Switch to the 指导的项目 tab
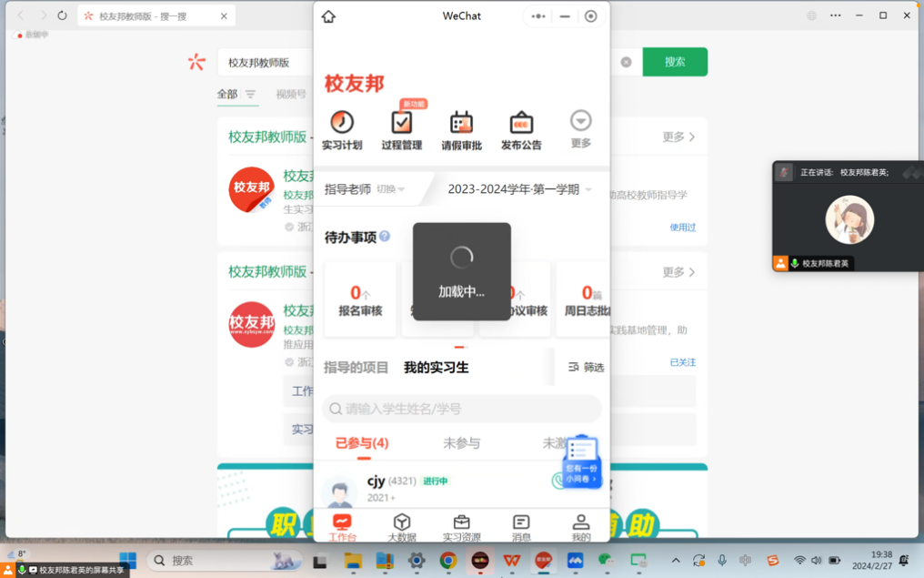The width and height of the screenshot is (924, 578). point(356,368)
